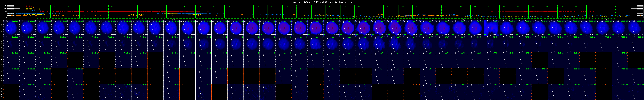Open the 3.0-6.0 keV image starting 18:56:32
Screen dimensions: 644x100
588,28
